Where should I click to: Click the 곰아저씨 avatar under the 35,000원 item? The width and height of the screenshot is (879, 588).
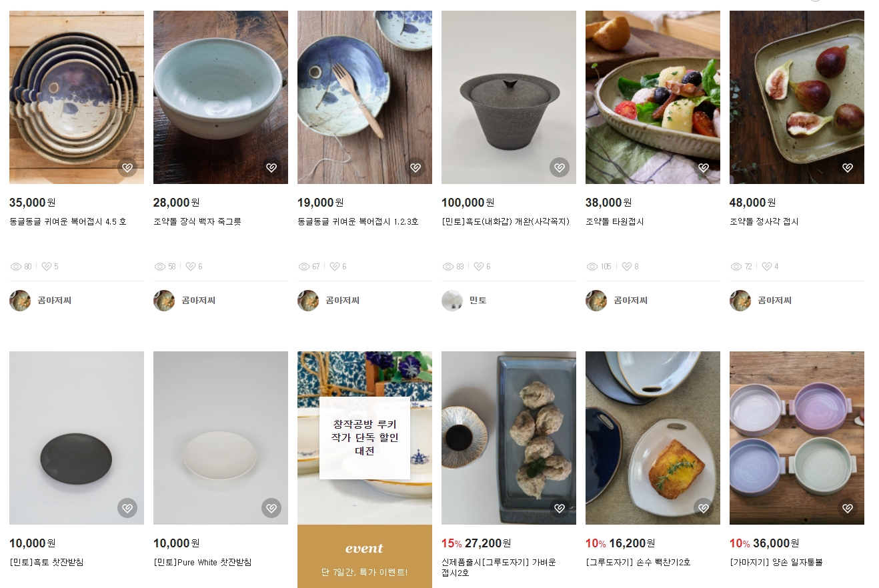20,301
